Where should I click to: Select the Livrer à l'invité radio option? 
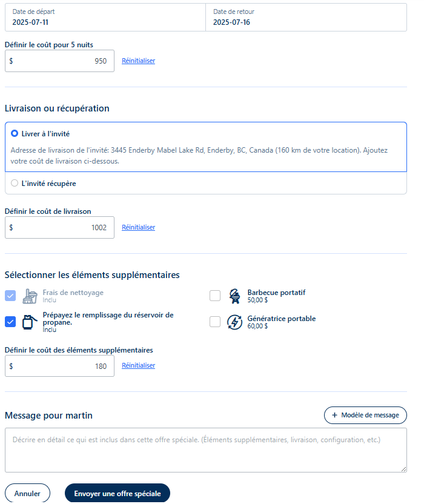coord(15,133)
